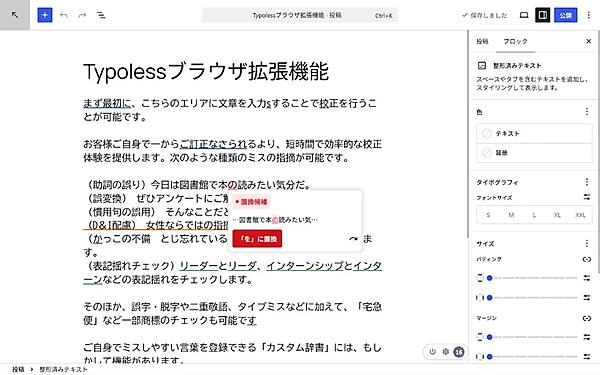Screen dimensions: 600x375
Task: Click the underlined phrase まず最初に
Action: point(107,103)
